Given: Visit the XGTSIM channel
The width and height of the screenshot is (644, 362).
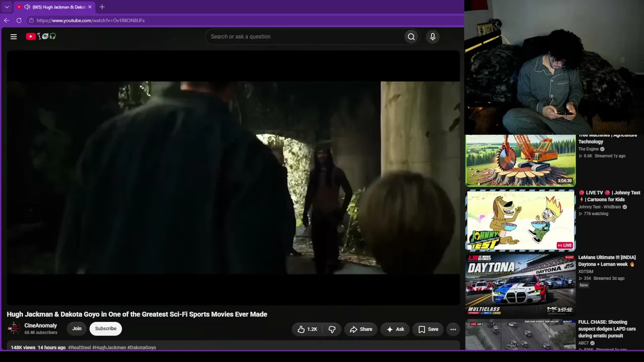Looking at the screenshot, I should click(x=586, y=272).
